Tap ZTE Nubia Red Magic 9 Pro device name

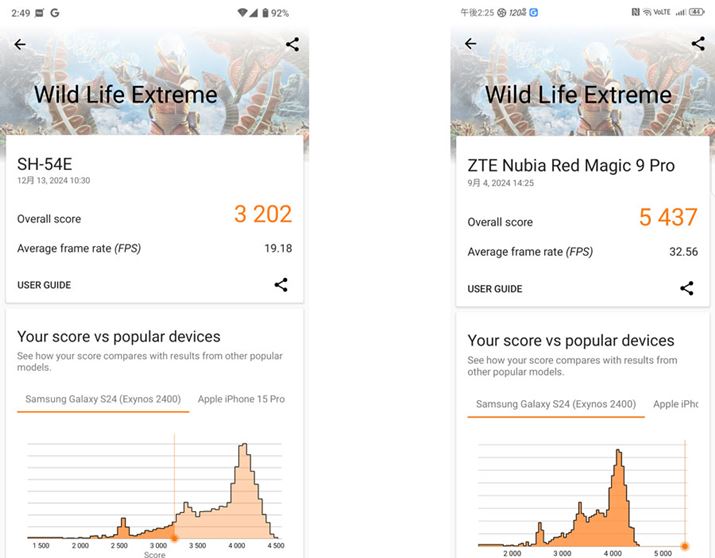[570, 166]
